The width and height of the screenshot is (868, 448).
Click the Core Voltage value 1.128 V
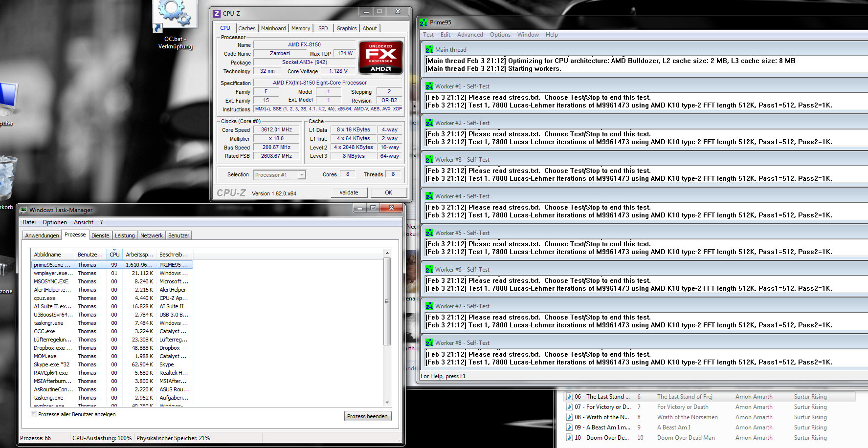[338, 71]
